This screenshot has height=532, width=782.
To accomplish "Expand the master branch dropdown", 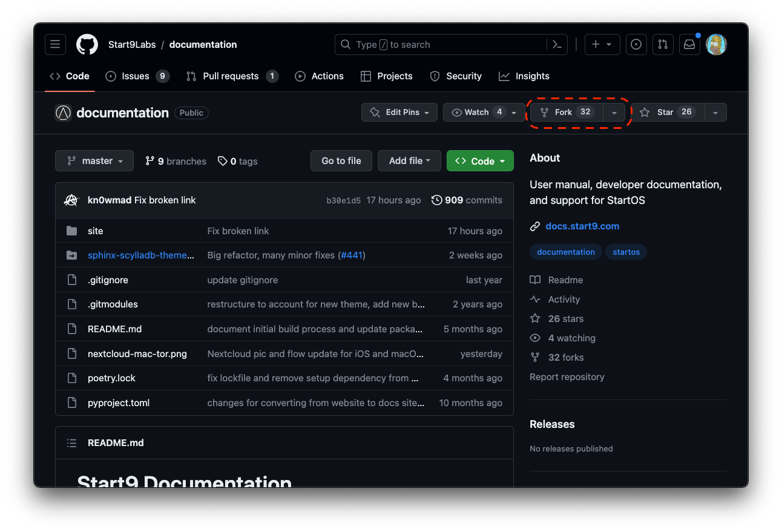I will point(94,161).
